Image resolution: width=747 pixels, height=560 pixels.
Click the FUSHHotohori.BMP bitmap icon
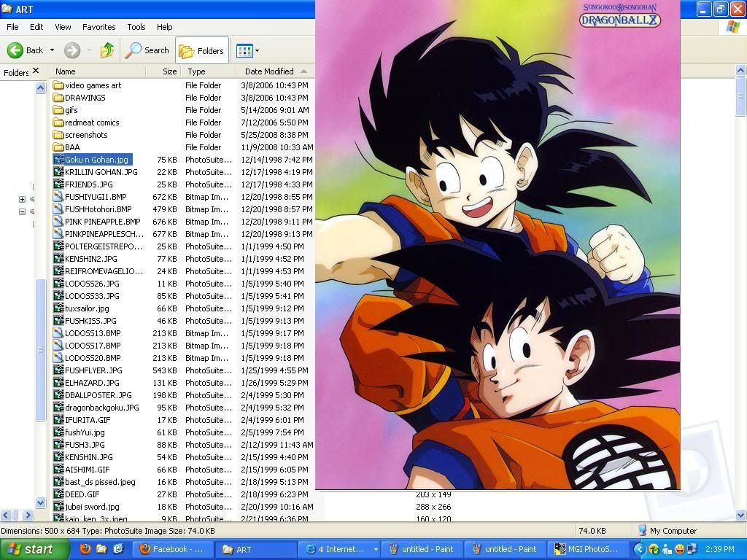[58, 209]
